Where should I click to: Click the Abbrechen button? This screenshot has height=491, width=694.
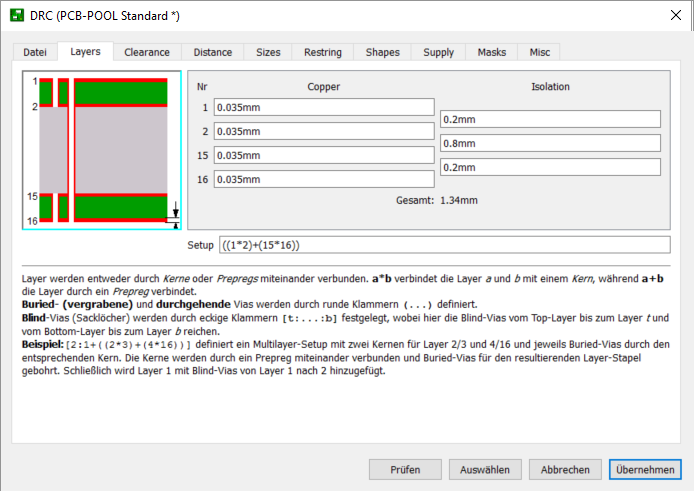(x=565, y=469)
